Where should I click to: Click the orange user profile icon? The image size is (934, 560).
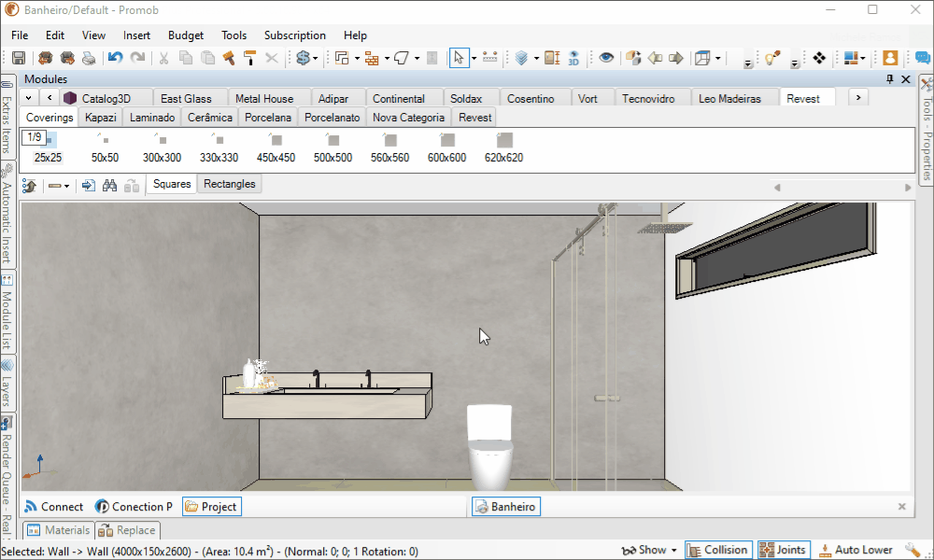click(x=890, y=58)
